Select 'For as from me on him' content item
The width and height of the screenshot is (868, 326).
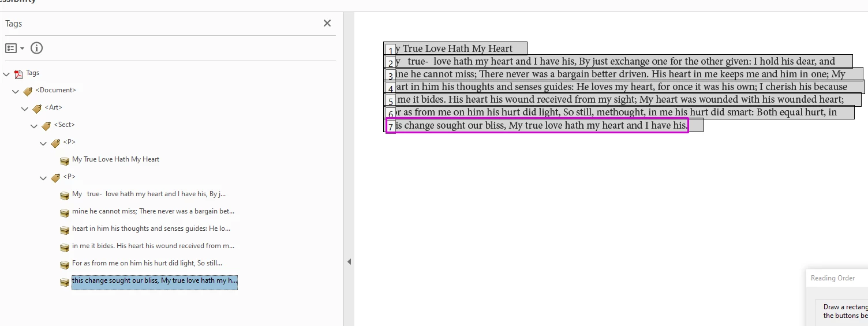[x=147, y=263]
